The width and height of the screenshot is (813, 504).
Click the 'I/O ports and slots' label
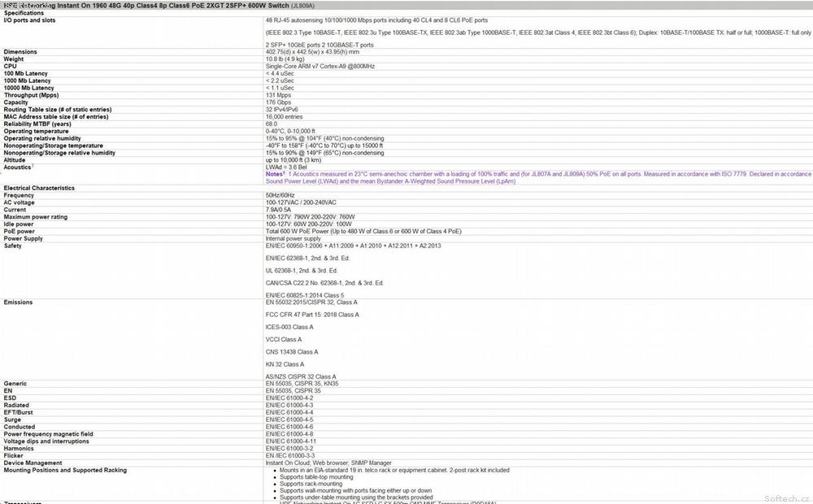pyautogui.click(x=29, y=20)
